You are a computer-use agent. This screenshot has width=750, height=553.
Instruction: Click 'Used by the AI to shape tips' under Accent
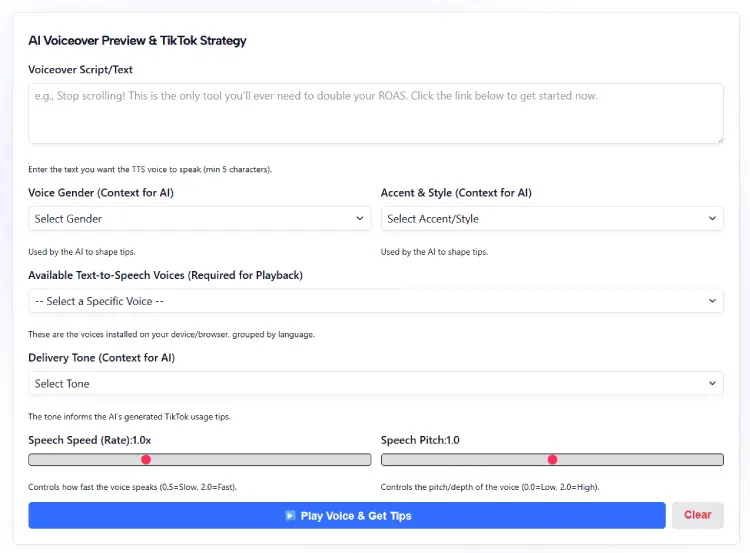click(x=434, y=252)
